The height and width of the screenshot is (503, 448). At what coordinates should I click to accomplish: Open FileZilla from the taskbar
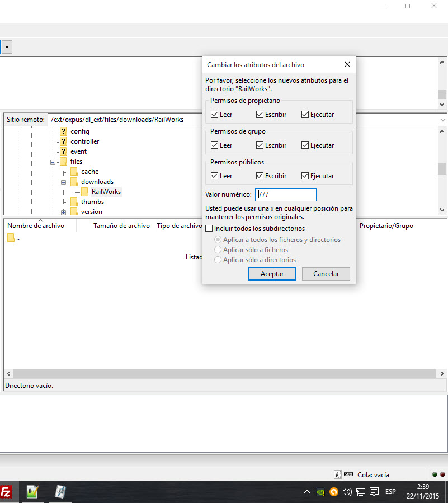click(6, 492)
